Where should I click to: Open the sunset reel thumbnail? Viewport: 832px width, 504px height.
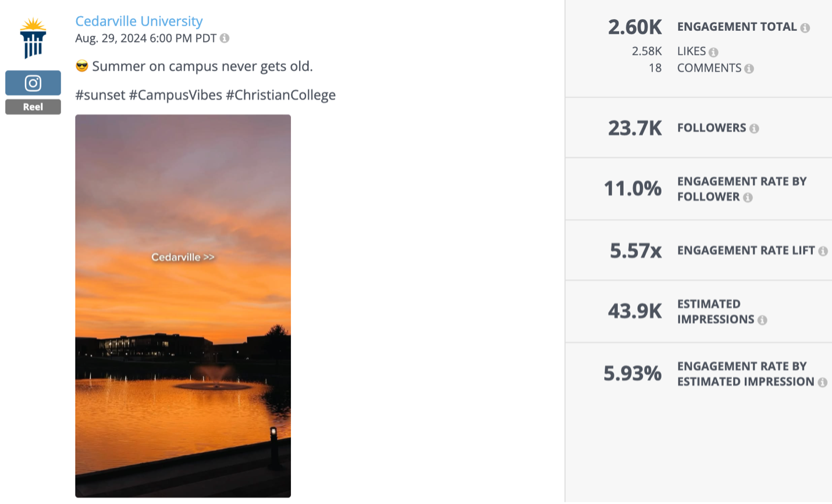(183, 306)
